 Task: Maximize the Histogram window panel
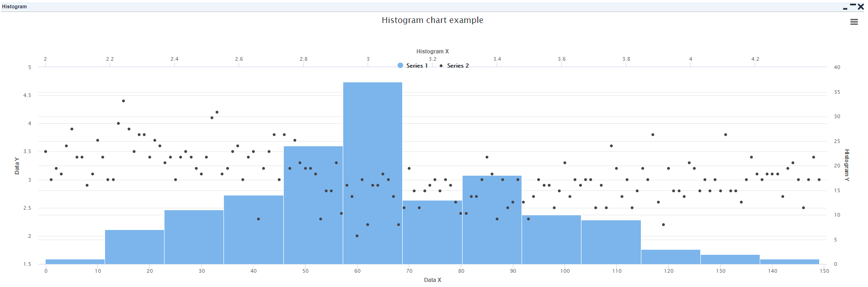[x=853, y=6]
